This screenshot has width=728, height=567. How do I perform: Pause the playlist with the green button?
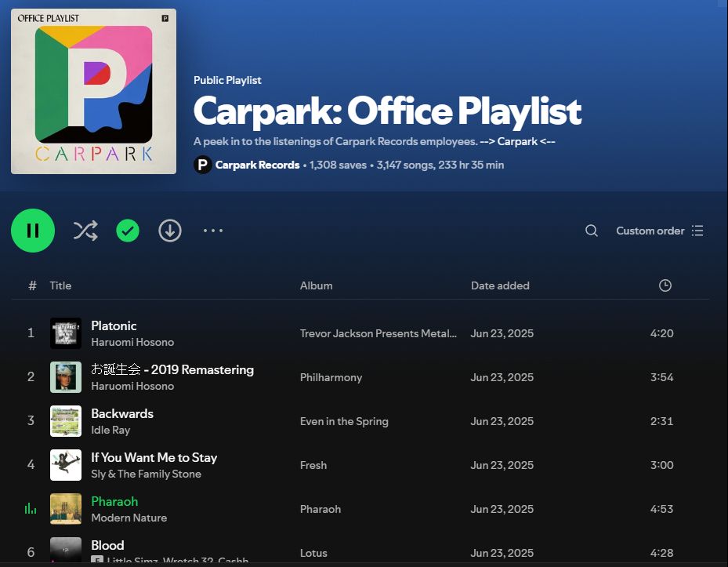tap(32, 231)
